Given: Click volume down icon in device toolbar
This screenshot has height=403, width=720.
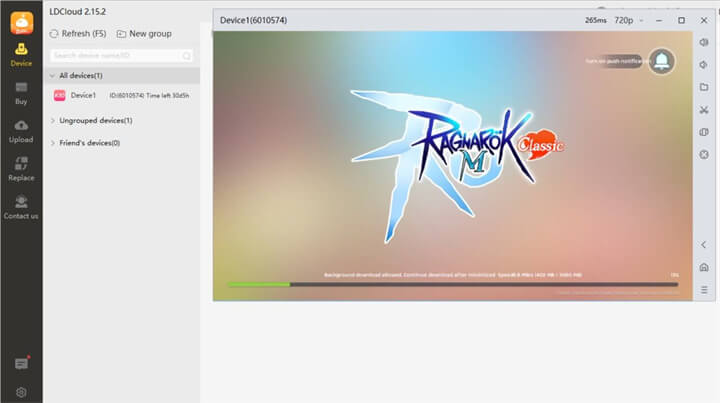Looking at the screenshot, I should pyautogui.click(x=704, y=65).
